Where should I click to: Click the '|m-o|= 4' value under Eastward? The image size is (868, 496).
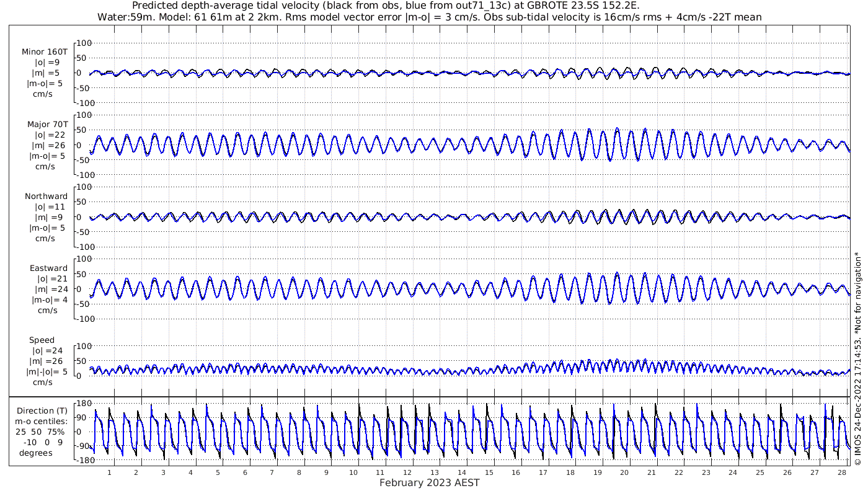tap(48, 300)
